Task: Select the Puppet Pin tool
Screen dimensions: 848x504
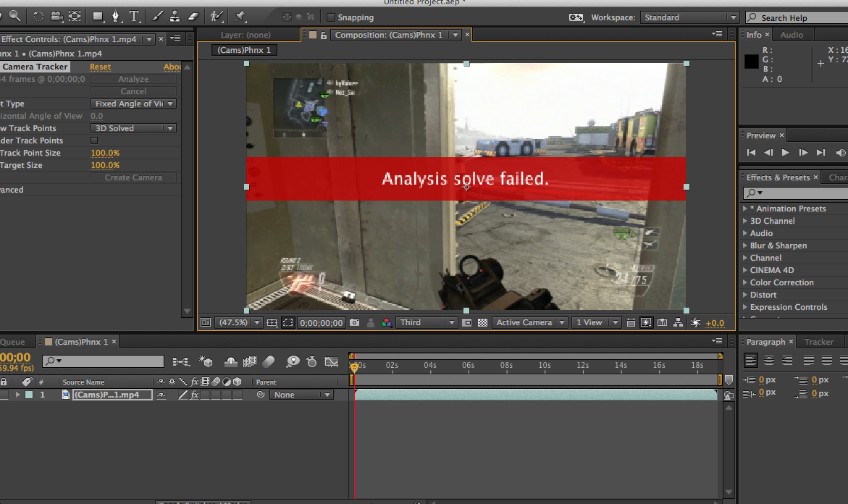Action: click(240, 16)
